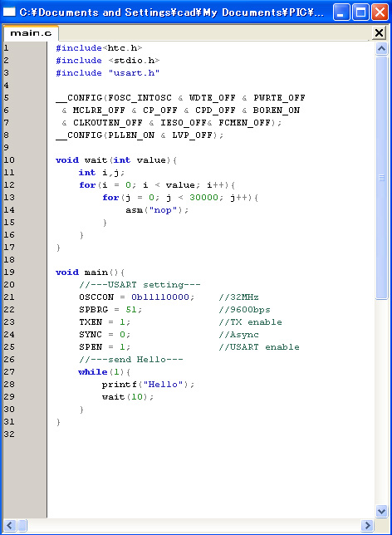Screen dimensions: 392x535
Task: Click the empty track below the scrollbar thumb
Action: [381, 402]
